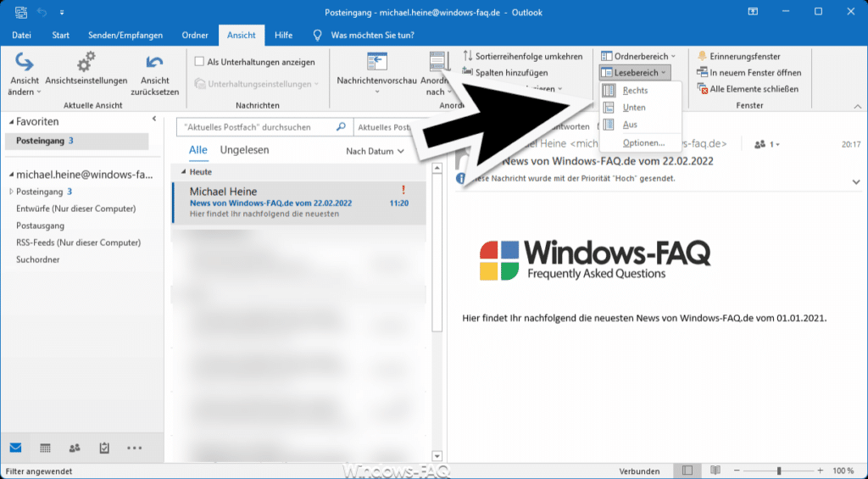Click Sortierreihenfolge umkehren

click(x=523, y=57)
